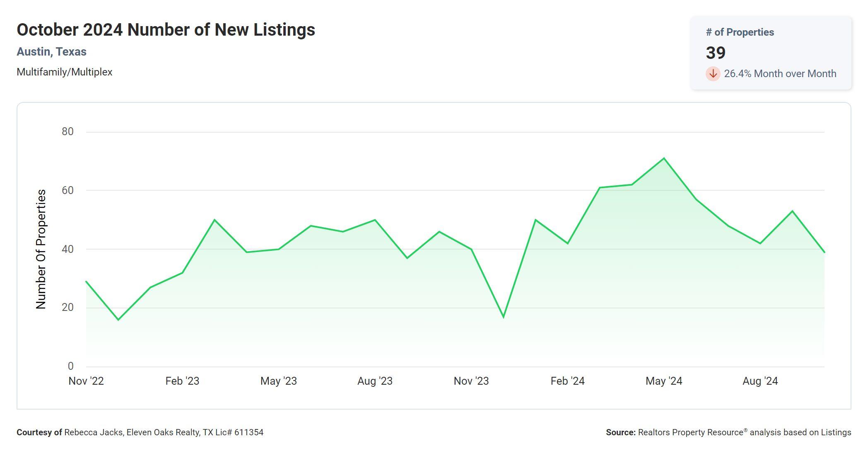Click the "# of Properties" card heading
This screenshot has height=456, width=868.
coord(740,32)
